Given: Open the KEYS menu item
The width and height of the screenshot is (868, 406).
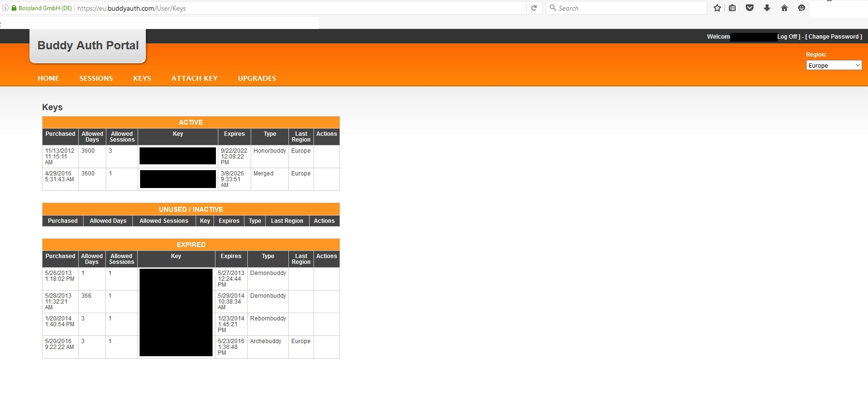Looking at the screenshot, I should tap(142, 78).
